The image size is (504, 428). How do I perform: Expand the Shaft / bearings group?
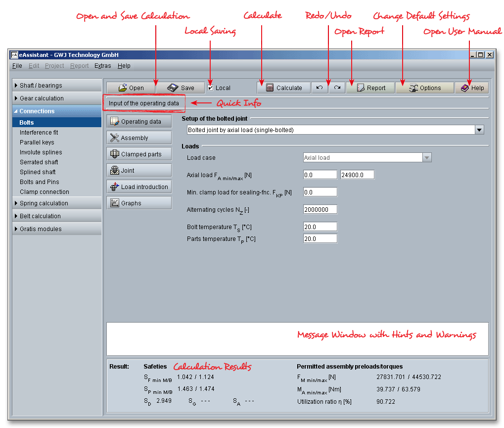56,86
